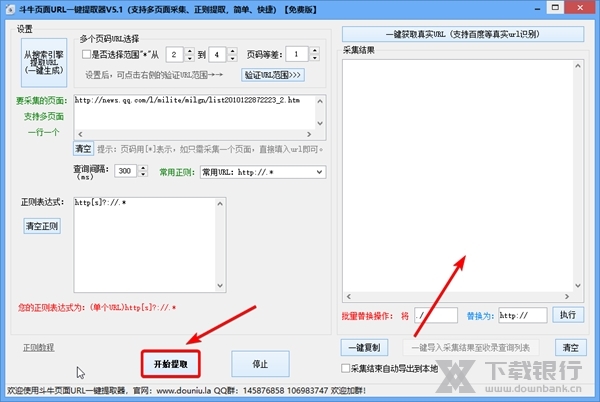The height and width of the screenshot is (402, 600).
Task: Click left arrow of URL box horizontal scrollbar
Action: pyautogui.click(x=80, y=134)
